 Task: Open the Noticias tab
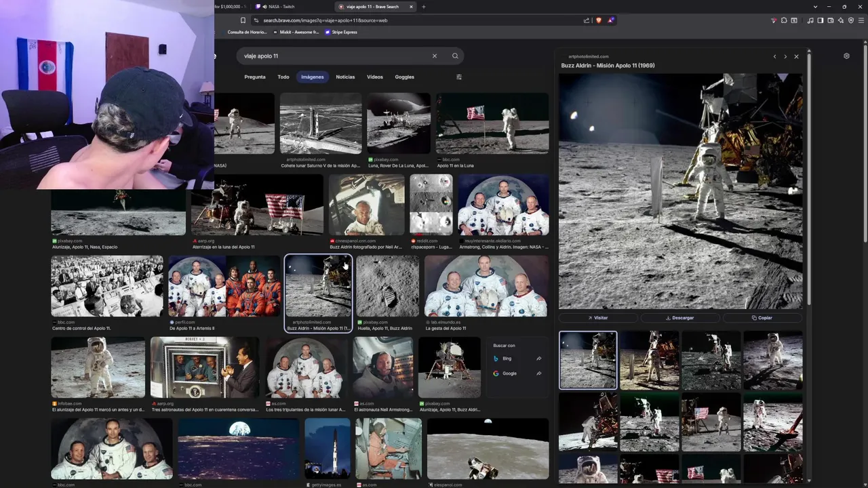(345, 77)
